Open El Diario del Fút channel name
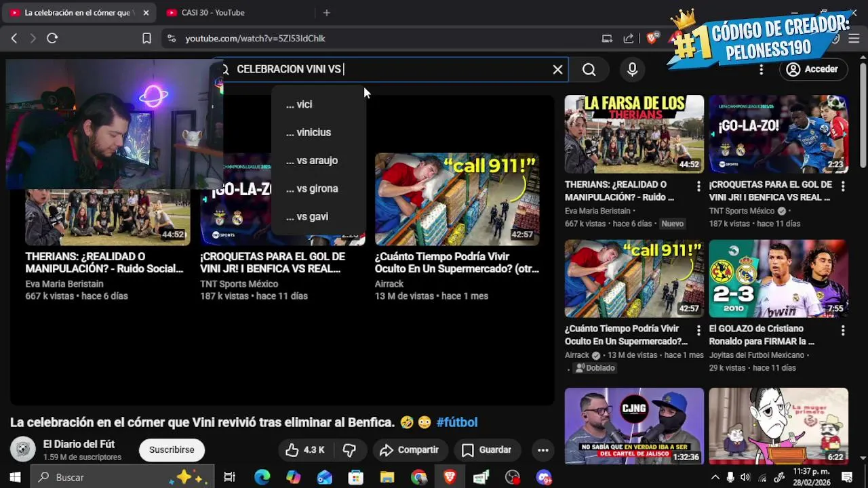 pos(79,445)
